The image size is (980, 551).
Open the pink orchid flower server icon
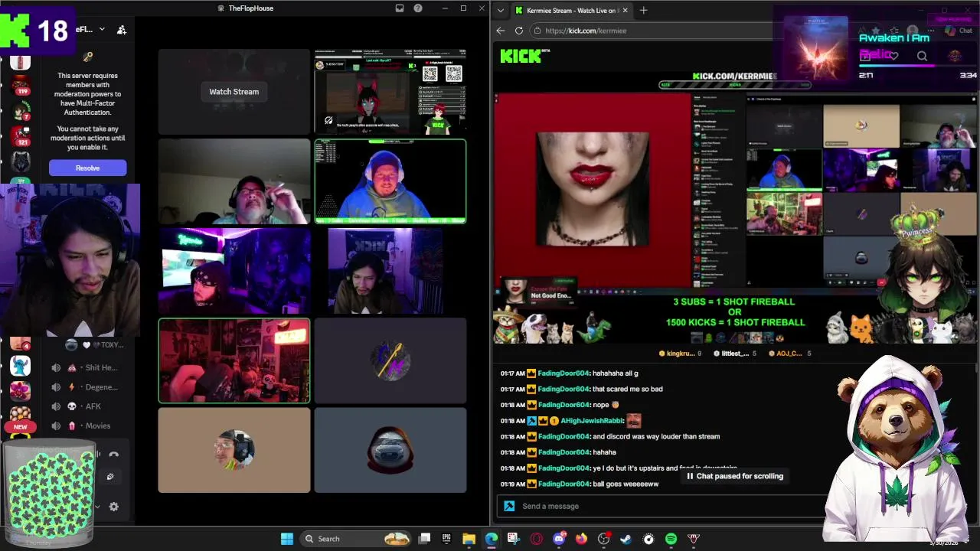21,390
